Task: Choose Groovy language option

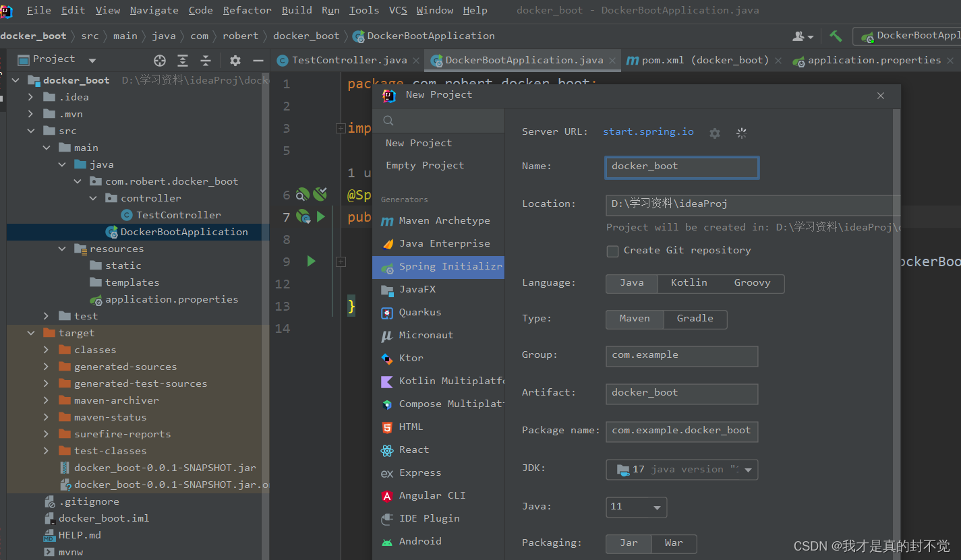Action: [x=752, y=283]
